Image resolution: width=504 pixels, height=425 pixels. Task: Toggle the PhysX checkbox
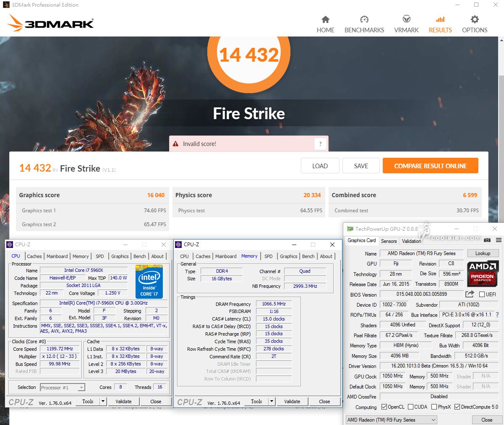(x=434, y=407)
